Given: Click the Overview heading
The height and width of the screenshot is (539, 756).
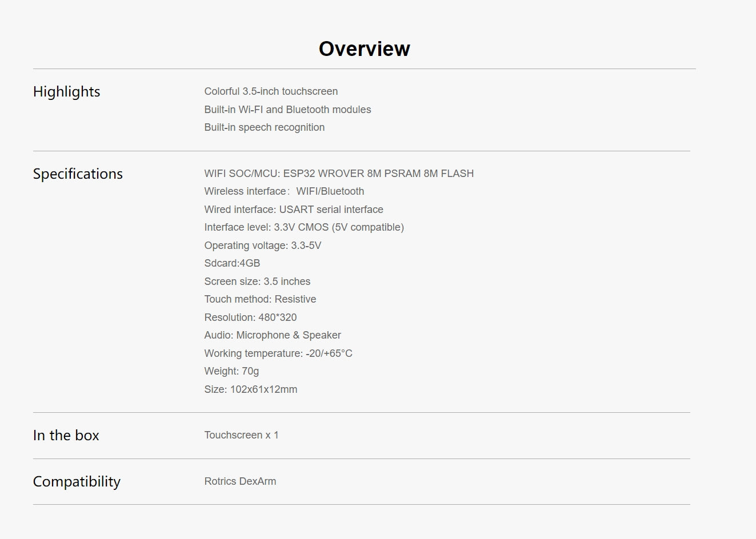Looking at the screenshot, I should tap(364, 49).
